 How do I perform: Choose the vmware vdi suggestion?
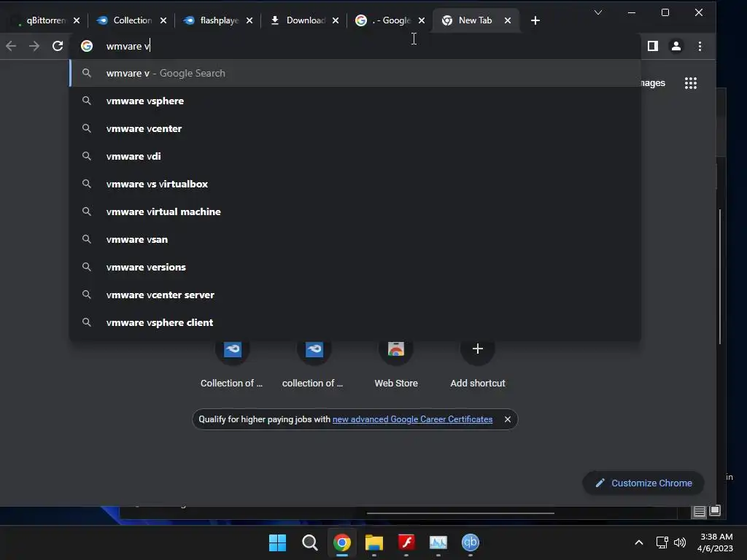tap(355, 156)
